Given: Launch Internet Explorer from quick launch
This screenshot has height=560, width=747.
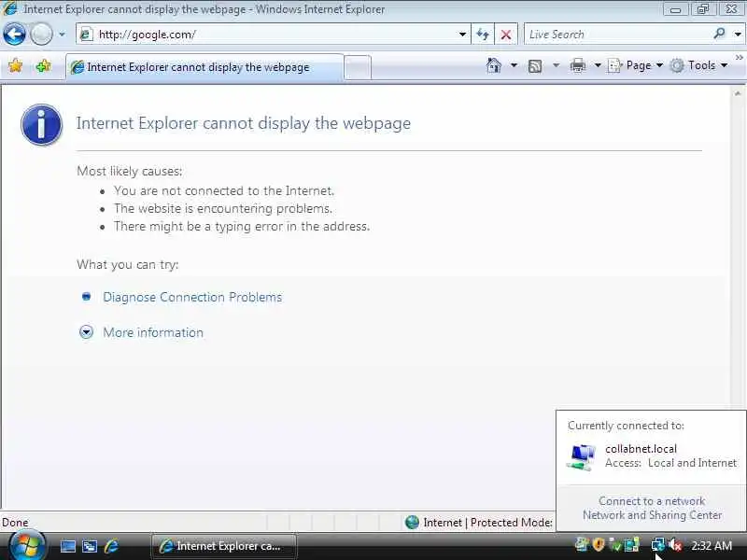Looking at the screenshot, I should click(x=111, y=546).
